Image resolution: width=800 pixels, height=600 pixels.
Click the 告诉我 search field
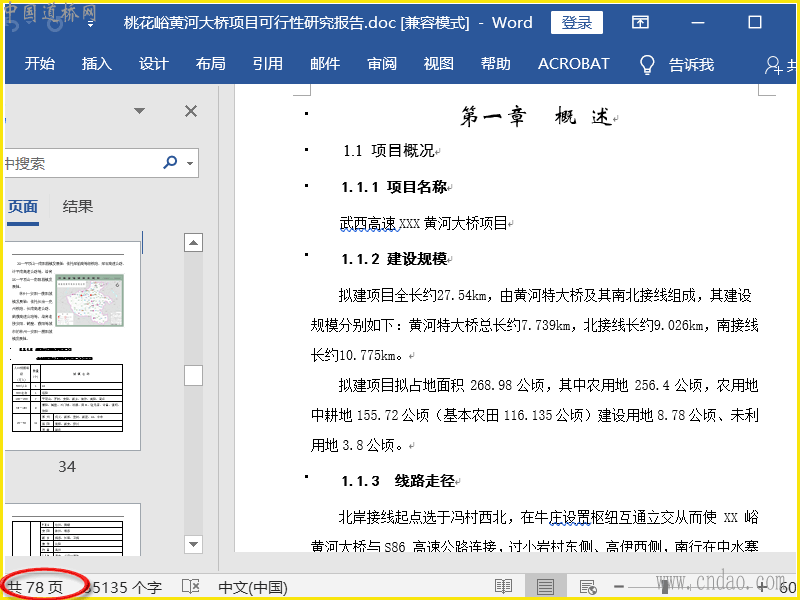tap(691, 65)
